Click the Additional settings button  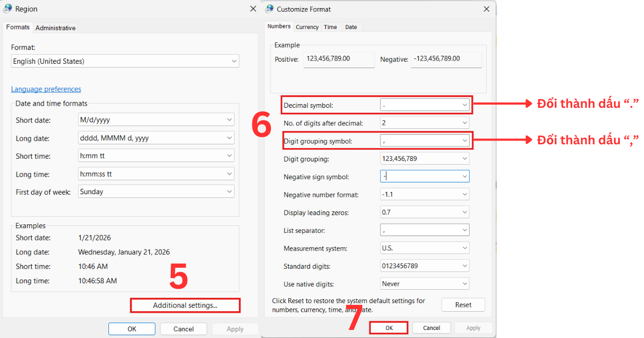(x=185, y=305)
